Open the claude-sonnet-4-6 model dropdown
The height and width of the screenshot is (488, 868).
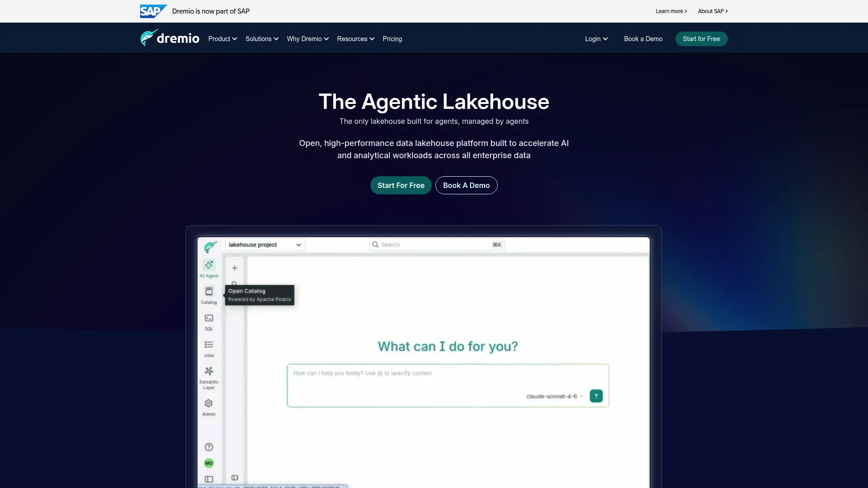555,396
